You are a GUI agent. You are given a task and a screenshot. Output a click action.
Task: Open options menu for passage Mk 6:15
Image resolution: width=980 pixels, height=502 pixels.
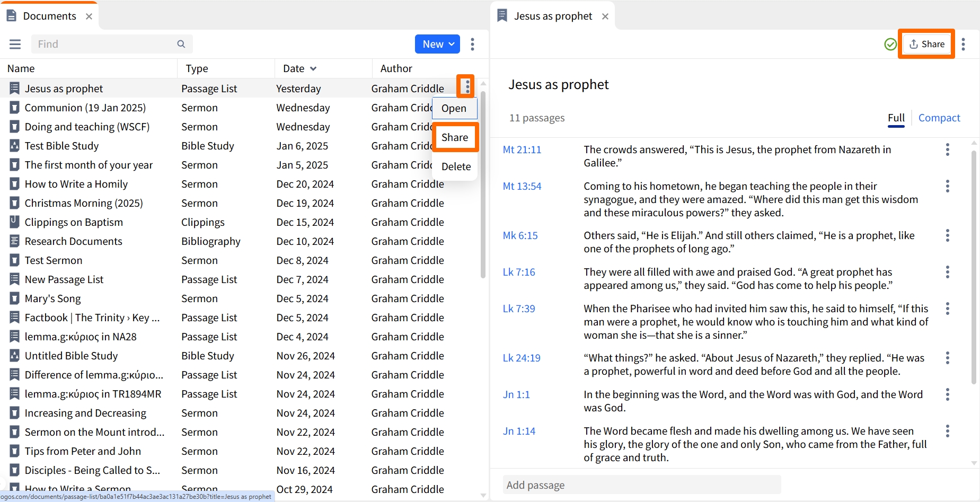pos(948,235)
